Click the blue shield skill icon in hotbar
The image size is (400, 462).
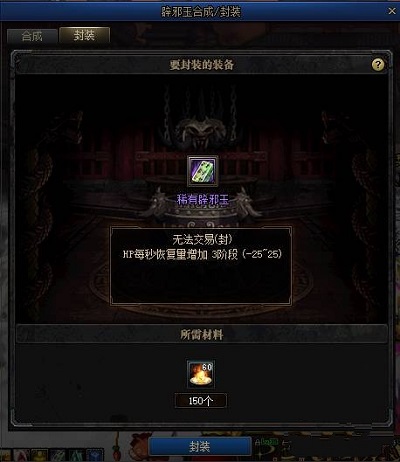(x=95, y=456)
